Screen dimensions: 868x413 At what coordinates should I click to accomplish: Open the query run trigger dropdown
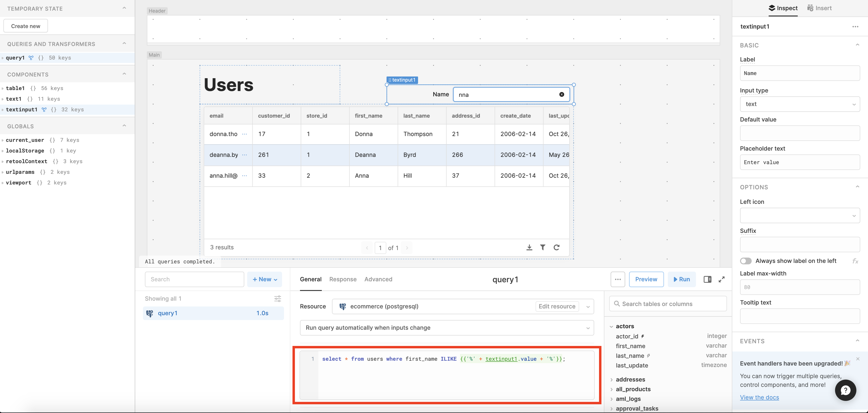[447, 328]
